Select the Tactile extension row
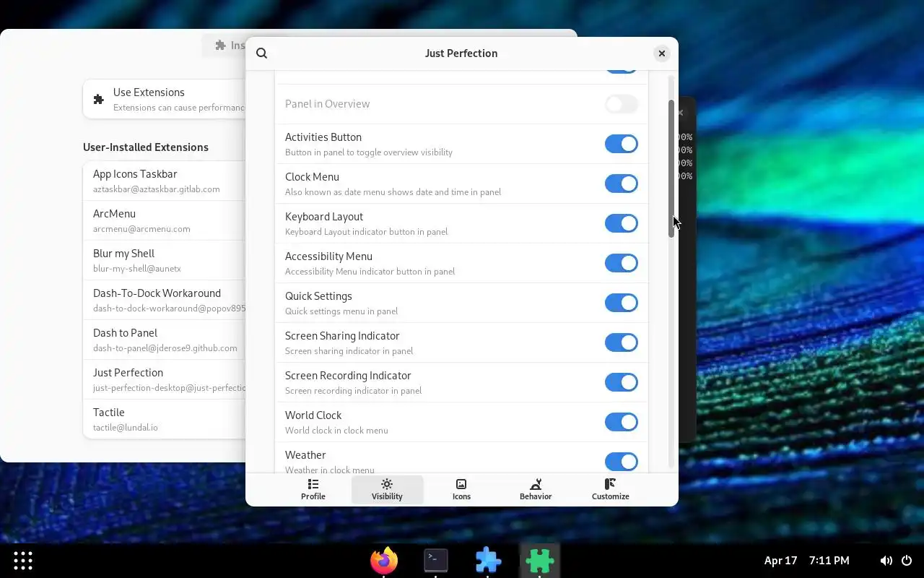The height and width of the screenshot is (578, 924). pyautogui.click(x=165, y=419)
